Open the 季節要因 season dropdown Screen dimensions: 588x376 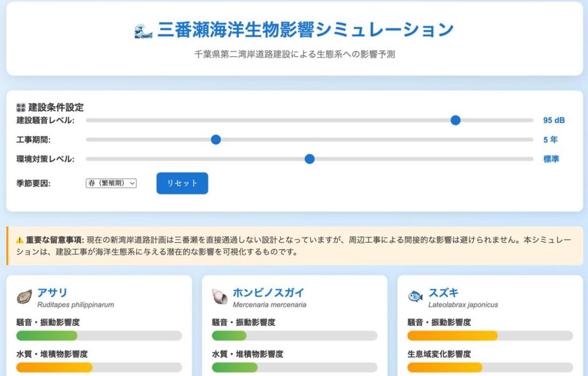click(111, 183)
